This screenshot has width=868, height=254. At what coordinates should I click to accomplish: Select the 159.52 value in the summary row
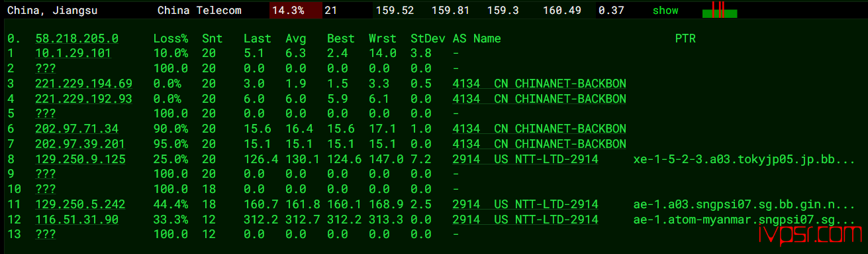coord(395,11)
